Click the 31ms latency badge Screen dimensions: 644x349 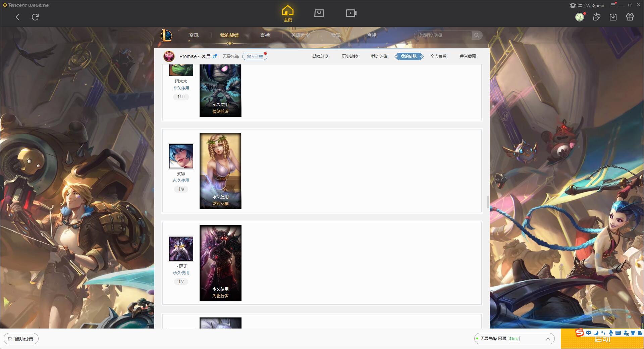(x=514, y=339)
